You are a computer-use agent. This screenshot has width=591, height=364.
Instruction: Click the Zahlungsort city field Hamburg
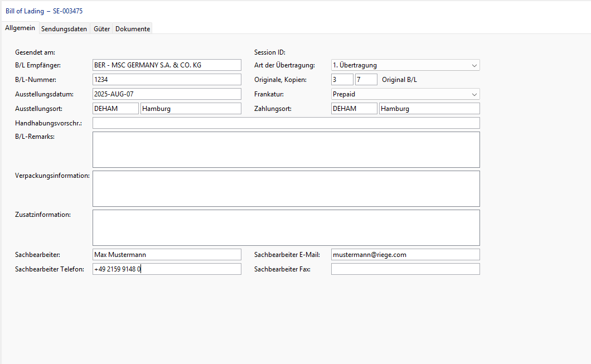(x=429, y=109)
